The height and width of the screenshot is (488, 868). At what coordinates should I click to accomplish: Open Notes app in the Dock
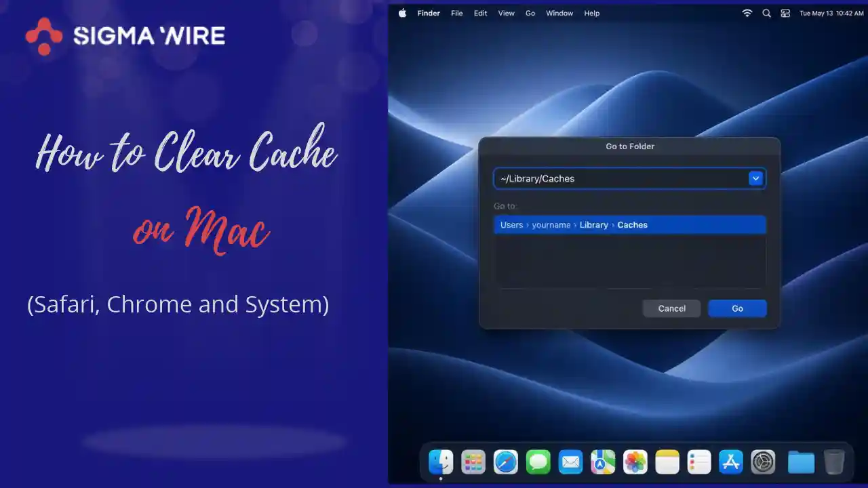(x=667, y=462)
